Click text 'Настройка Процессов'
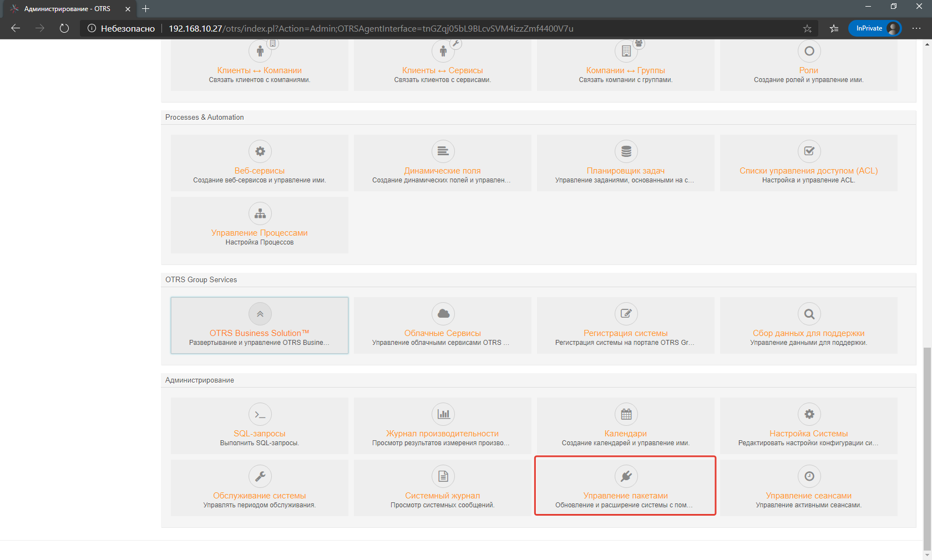Screen dimensions: 932x560 pyautogui.click(x=260, y=242)
